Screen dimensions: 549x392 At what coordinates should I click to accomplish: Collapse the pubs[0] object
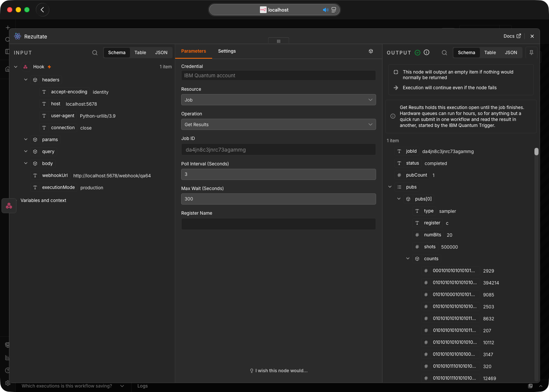coord(399,199)
